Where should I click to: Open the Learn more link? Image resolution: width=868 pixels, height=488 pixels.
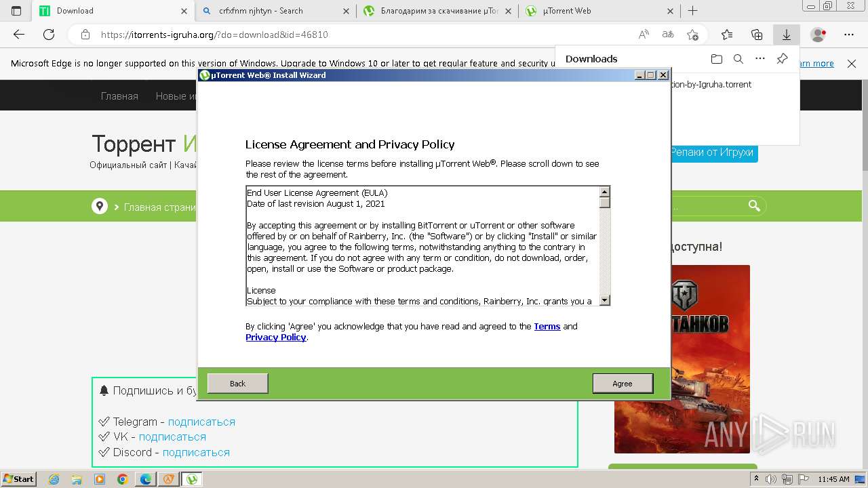tap(817, 64)
